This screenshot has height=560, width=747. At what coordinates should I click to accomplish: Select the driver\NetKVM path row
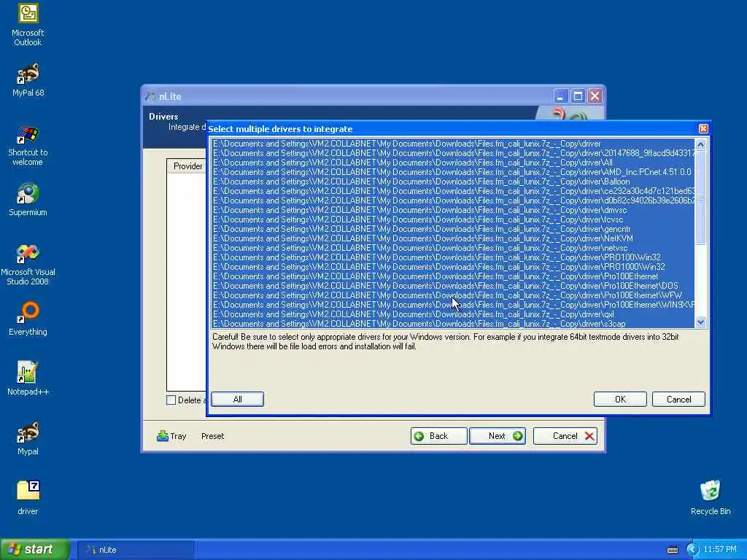click(454, 238)
